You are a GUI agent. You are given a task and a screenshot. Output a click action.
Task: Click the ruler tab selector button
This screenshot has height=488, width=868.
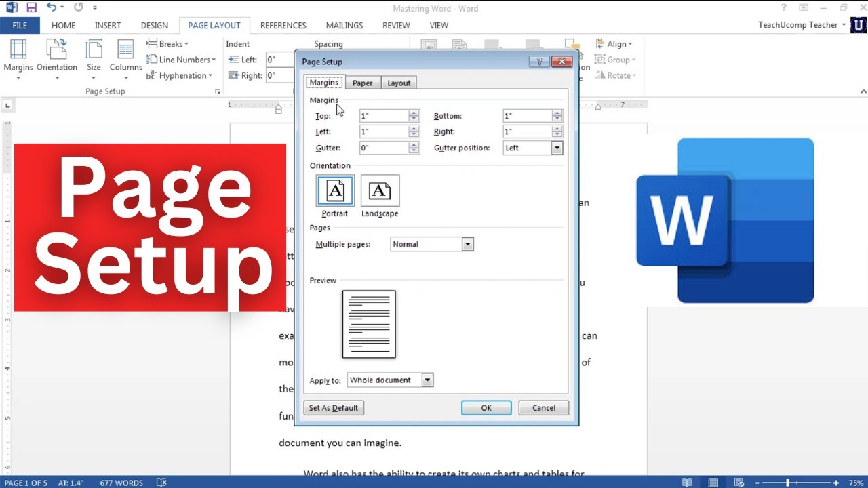point(7,105)
